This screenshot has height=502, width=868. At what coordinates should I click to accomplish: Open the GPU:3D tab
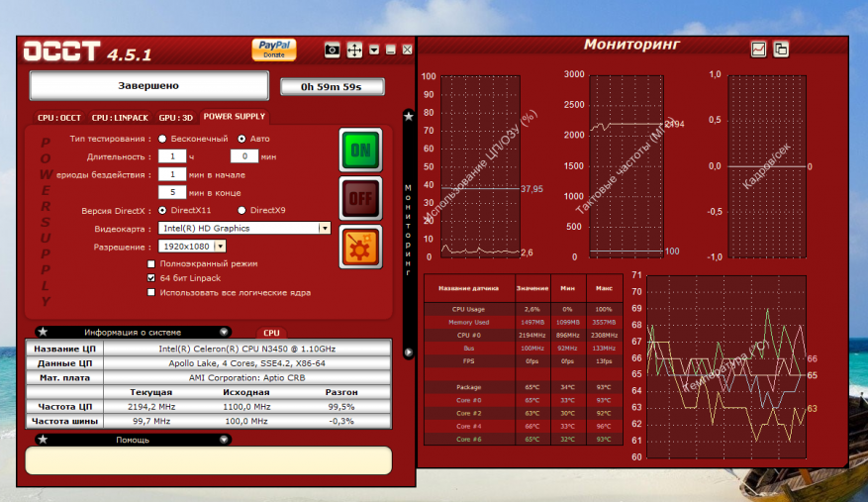coord(175,118)
